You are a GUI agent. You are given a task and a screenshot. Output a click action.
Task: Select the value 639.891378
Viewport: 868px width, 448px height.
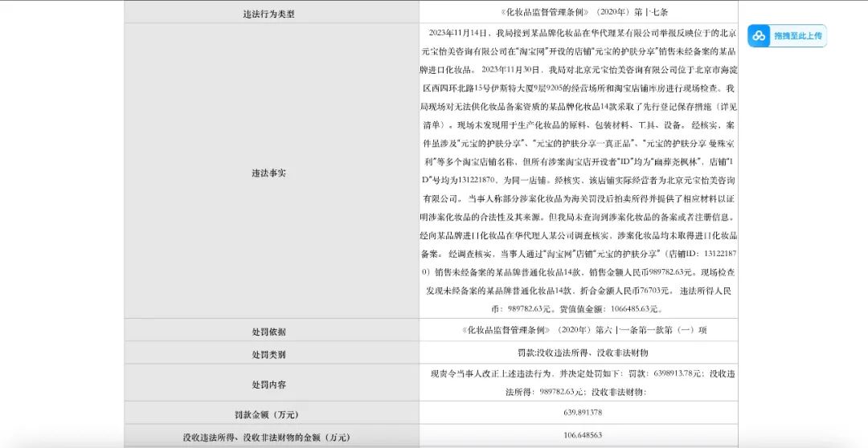pos(583,413)
